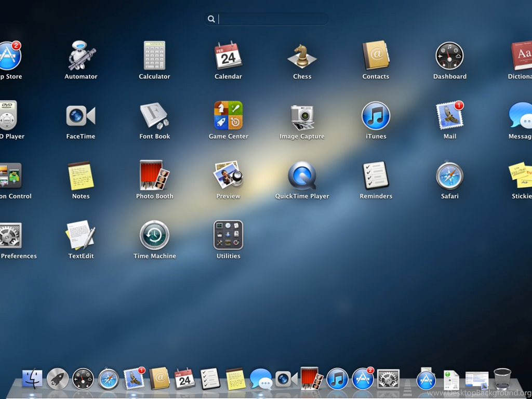Image resolution: width=532 pixels, height=399 pixels.
Task: Open Mail from the Launchpad grid
Action: 449,116
